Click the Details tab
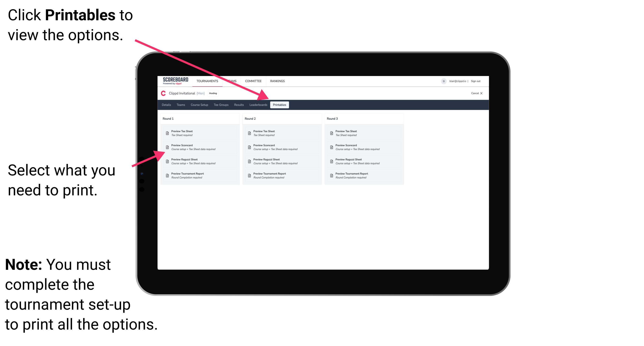Screen dimensions: 644x346 point(166,105)
